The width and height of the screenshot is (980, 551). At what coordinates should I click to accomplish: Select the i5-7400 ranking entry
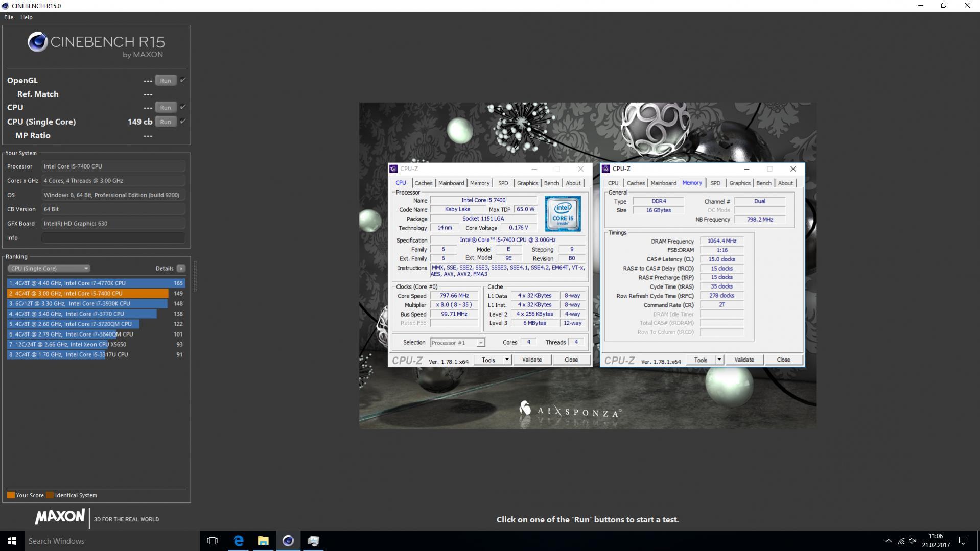(96, 294)
